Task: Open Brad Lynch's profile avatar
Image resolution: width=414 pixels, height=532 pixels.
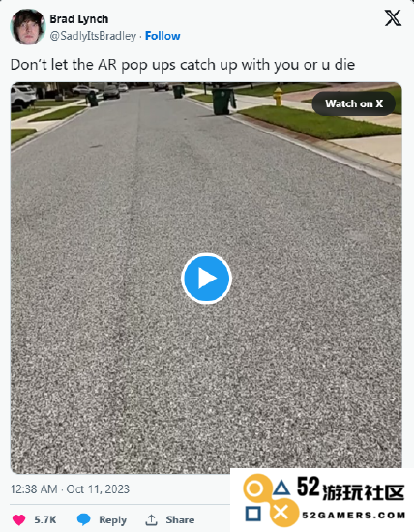Action: 28,27
